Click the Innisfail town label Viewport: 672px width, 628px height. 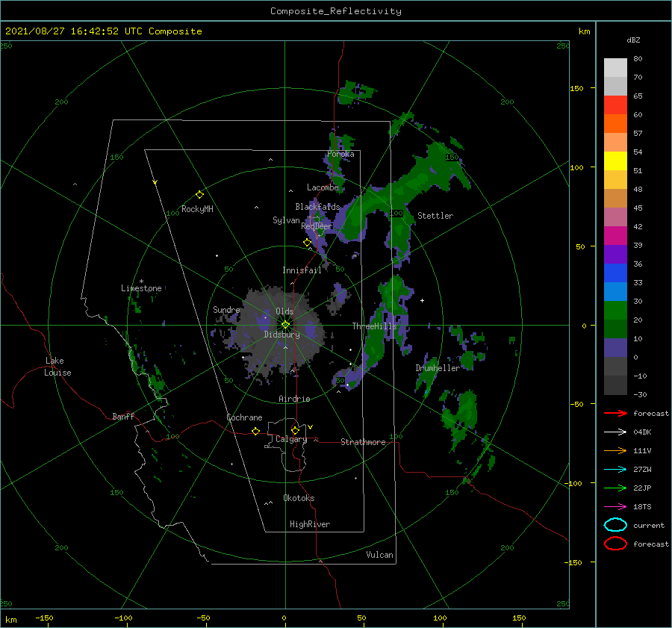tap(302, 270)
